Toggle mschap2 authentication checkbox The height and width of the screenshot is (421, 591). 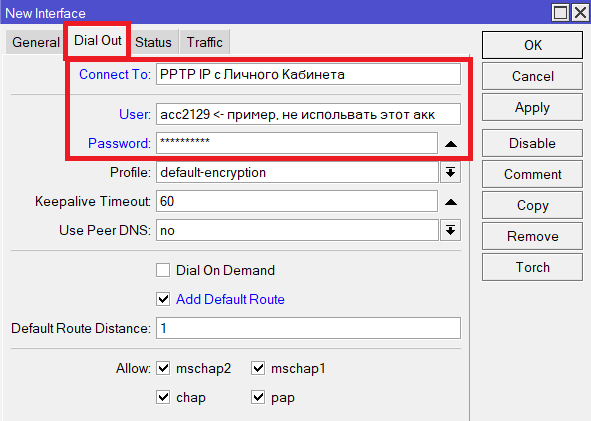coord(163,368)
